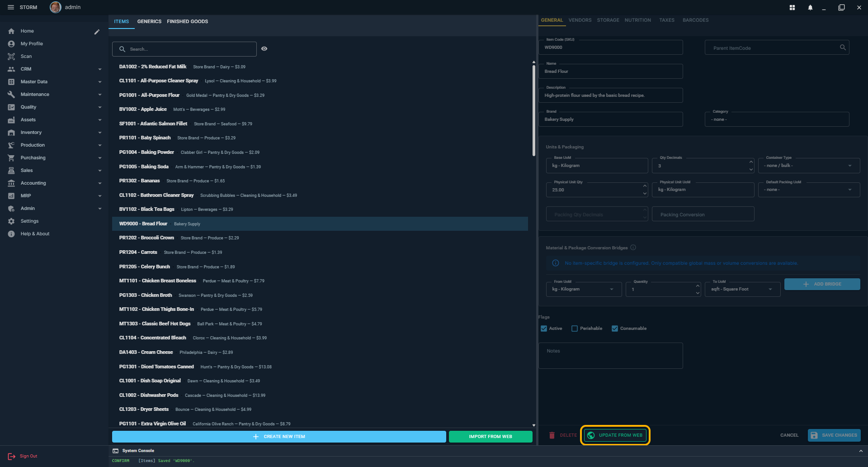Click the Add Bridge button
The image size is (868, 467).
tap(822, 284)
